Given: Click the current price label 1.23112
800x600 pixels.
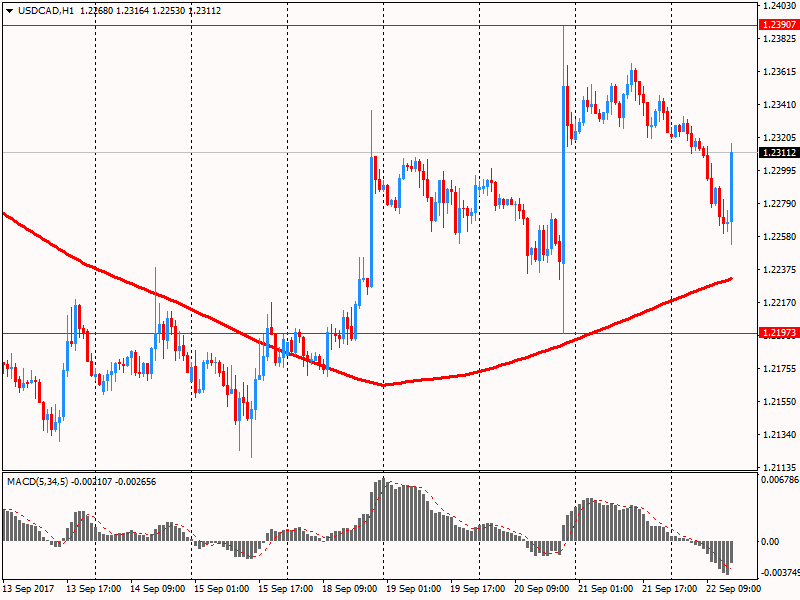Looking at the screenshot, I should tap(779, 153).
